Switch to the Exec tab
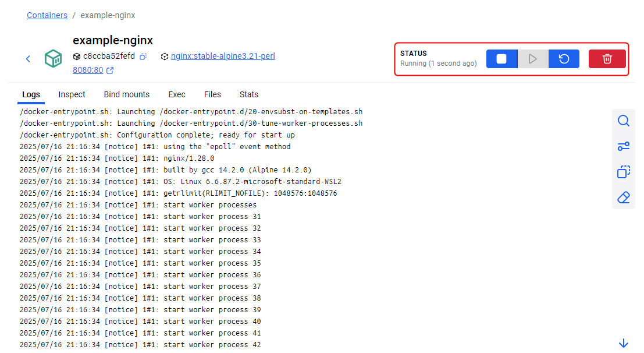The height and width of the screenshot is (353, 644). click(x=177, y=94)
